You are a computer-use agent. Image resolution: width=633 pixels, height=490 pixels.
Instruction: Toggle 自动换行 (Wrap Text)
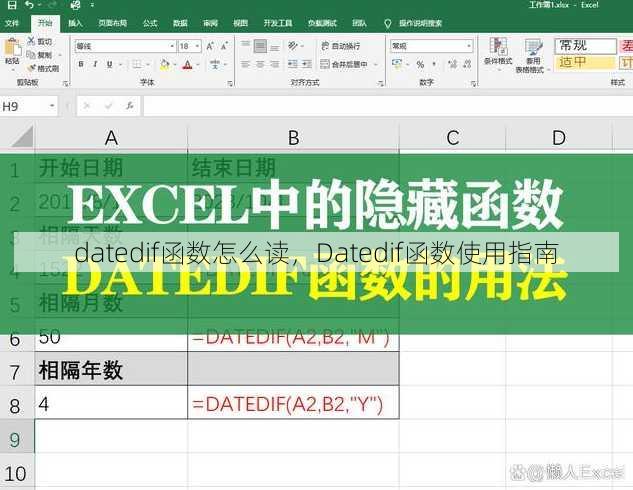tap(340, 46)
